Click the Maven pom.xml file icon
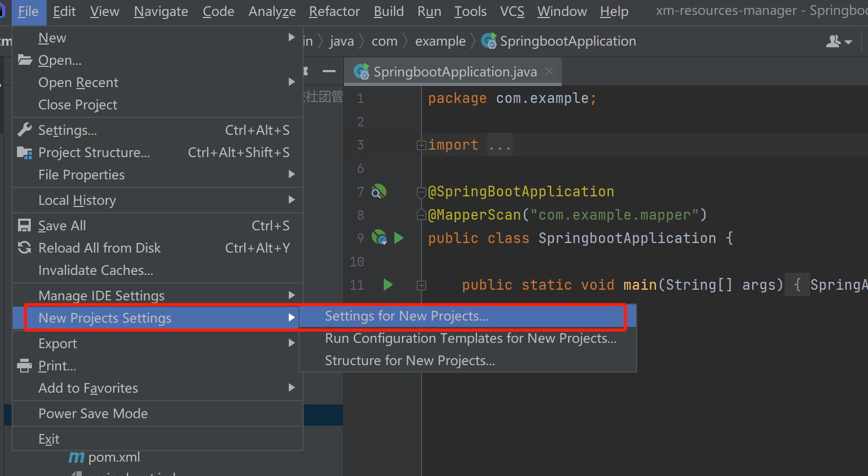Image resolution: width=868 pixels, height=476 pixels. (x=76, y=457)
